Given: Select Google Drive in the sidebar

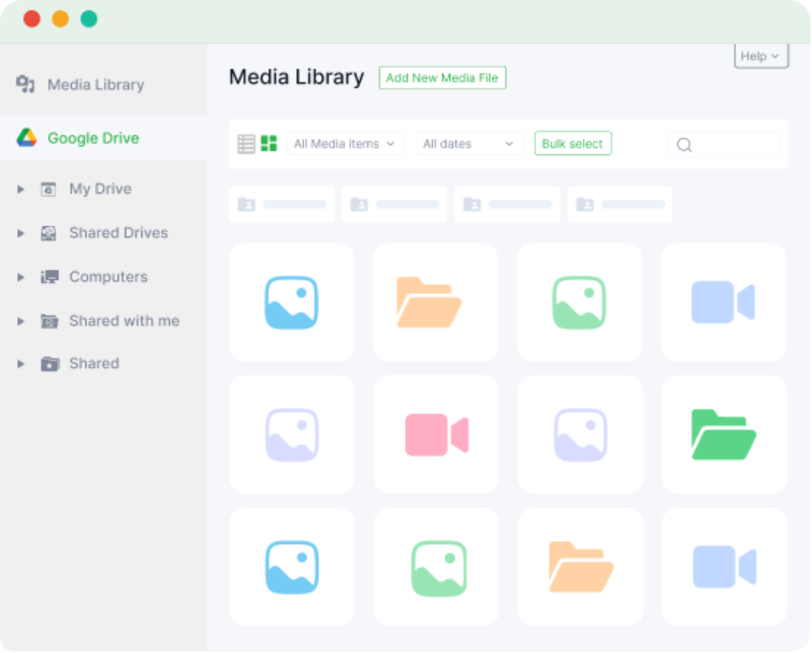Looking at the screenshot, I should point(93,138).
